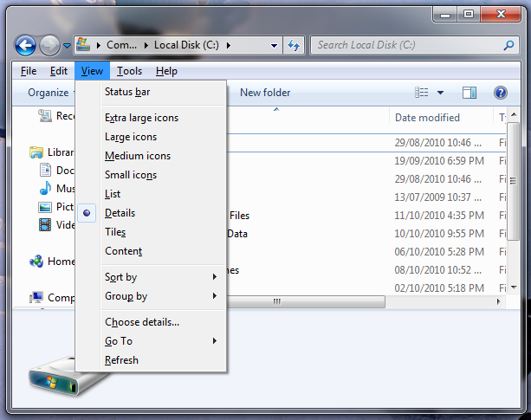Show the preview pane icon

[x=469, y=93]
